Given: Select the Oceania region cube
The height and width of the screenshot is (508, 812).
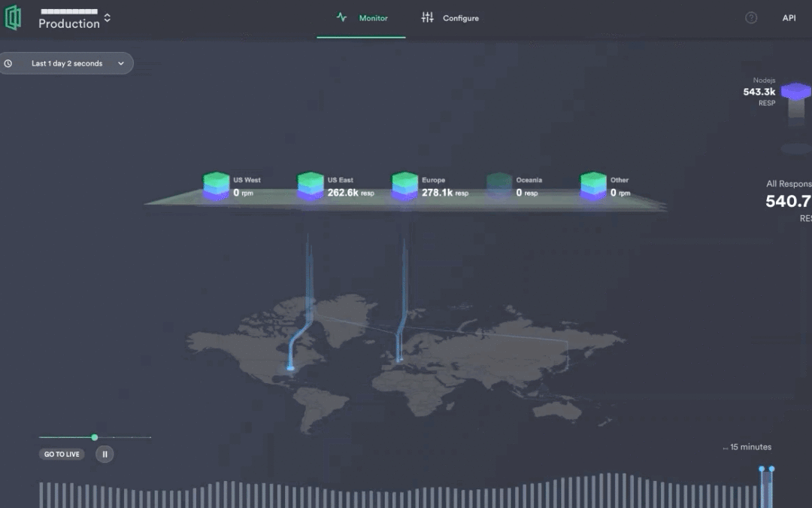Looking at the screenshot, I should click(499, 186).
